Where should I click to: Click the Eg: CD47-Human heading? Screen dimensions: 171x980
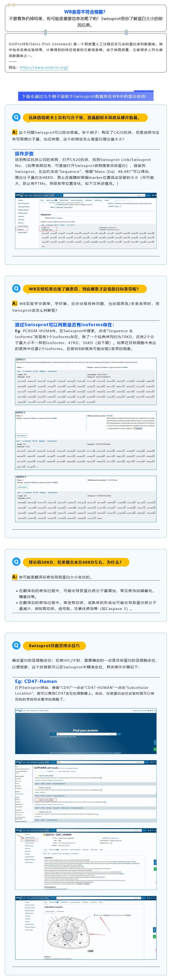(x=36, y=681)
